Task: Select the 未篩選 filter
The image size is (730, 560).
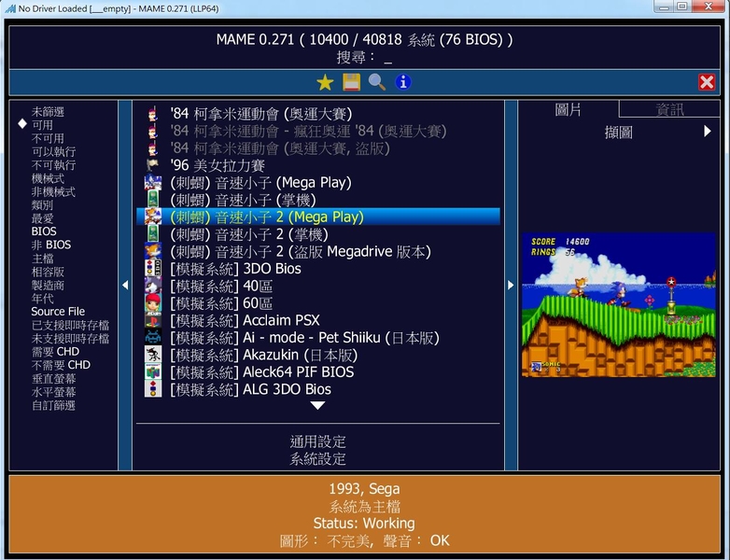Action: click(48, 112)
